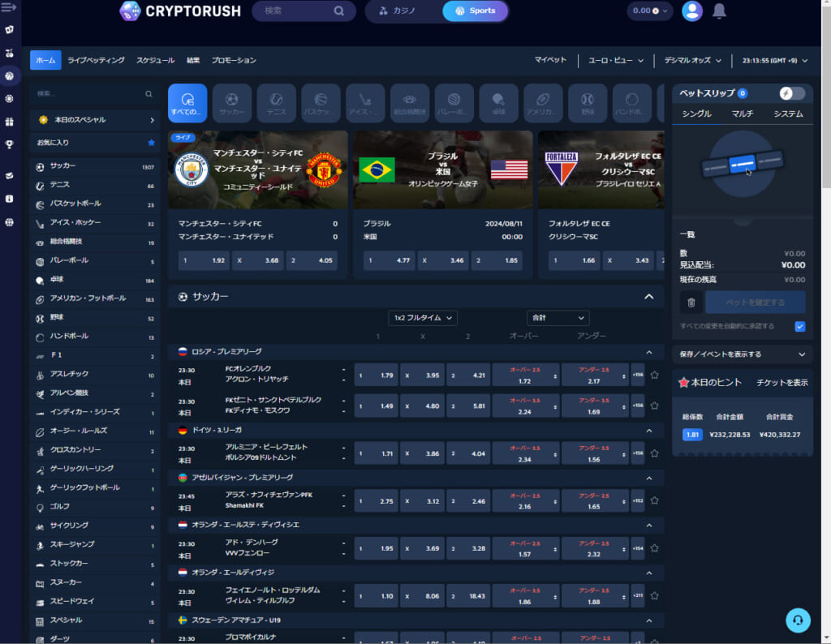831x644 pixels.
Task: Open 本日のスペシャル in the sidebar
Action: [x=95, y=120]
